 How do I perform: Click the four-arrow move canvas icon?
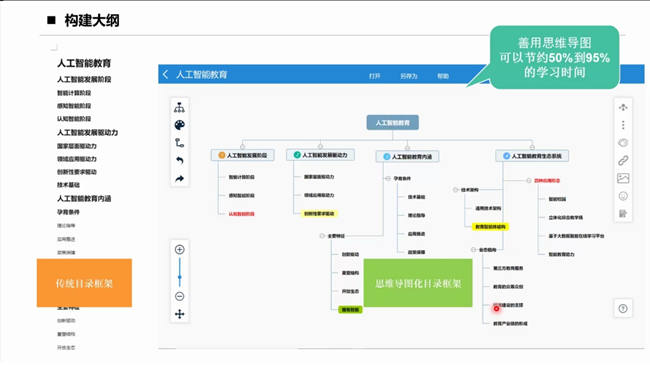click(x=179, y=314)
